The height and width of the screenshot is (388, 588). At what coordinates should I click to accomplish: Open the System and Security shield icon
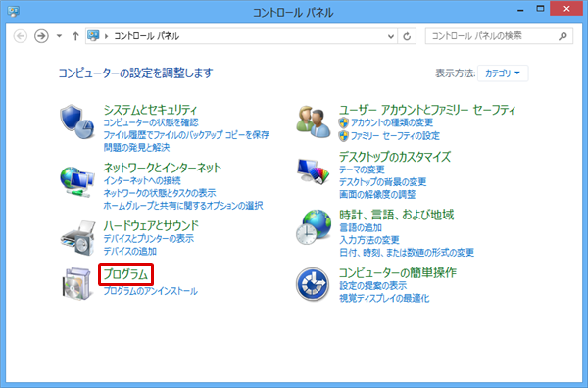coord(76,121)
